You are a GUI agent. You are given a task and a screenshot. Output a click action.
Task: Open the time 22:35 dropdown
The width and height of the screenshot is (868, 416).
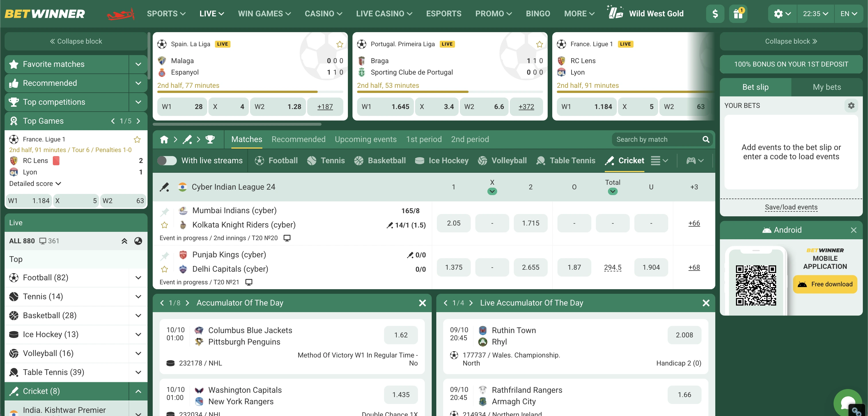coord(815,14)
